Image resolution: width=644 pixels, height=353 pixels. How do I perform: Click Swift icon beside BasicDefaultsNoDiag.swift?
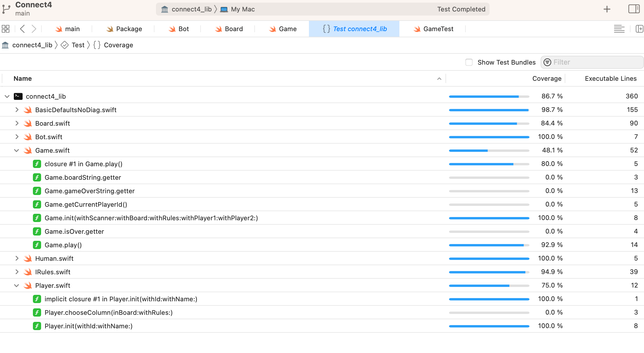pyautogui.click(x=28, y=110)
